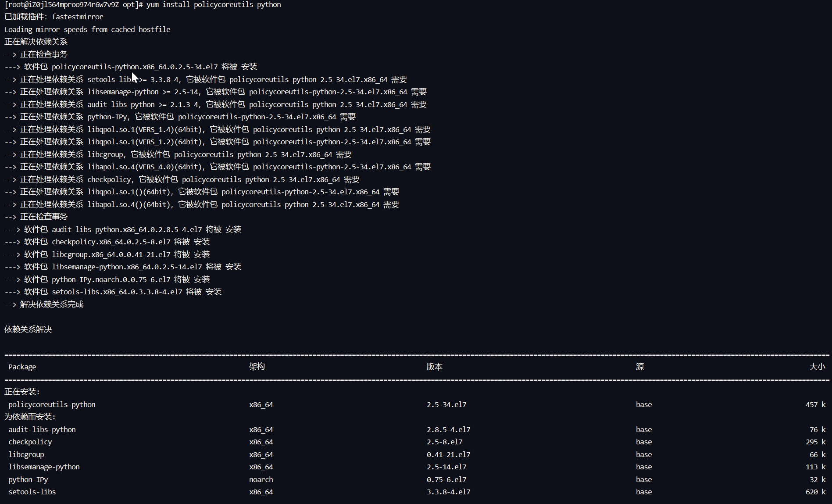Click the 'Package' column header
This screenshot has height=504, width=832.
(x=22, y=367)
